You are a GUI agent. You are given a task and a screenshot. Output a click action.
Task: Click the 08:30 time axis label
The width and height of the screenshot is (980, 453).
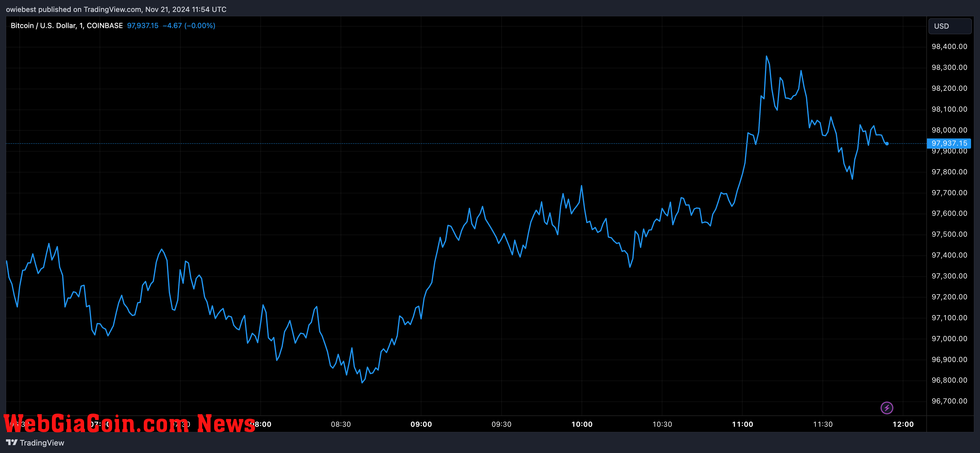point(341,424)
